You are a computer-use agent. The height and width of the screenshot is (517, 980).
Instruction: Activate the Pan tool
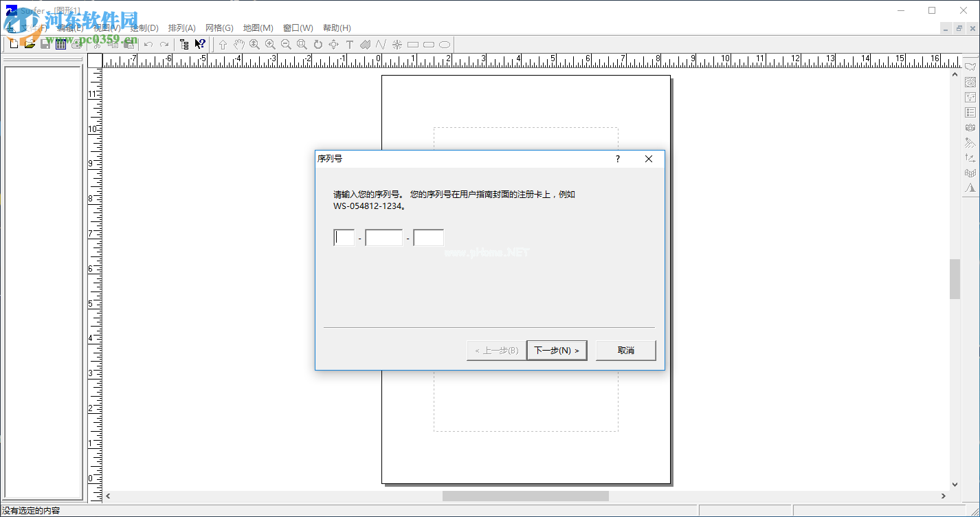click(x=238, y=44)
